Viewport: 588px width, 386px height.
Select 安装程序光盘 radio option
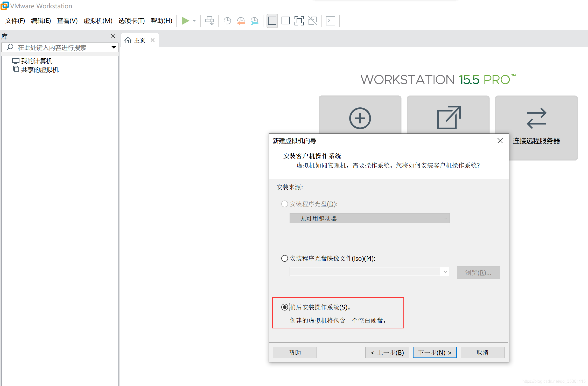click(x=284, y=204)
